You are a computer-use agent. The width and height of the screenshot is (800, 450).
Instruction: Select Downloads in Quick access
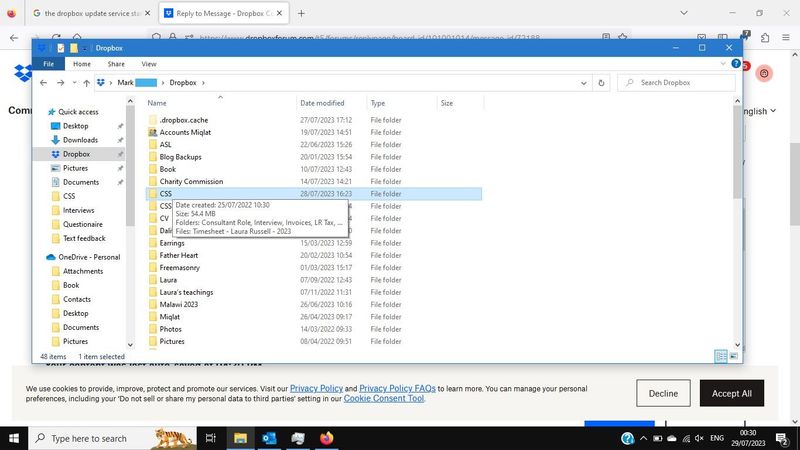click(80, 140)
